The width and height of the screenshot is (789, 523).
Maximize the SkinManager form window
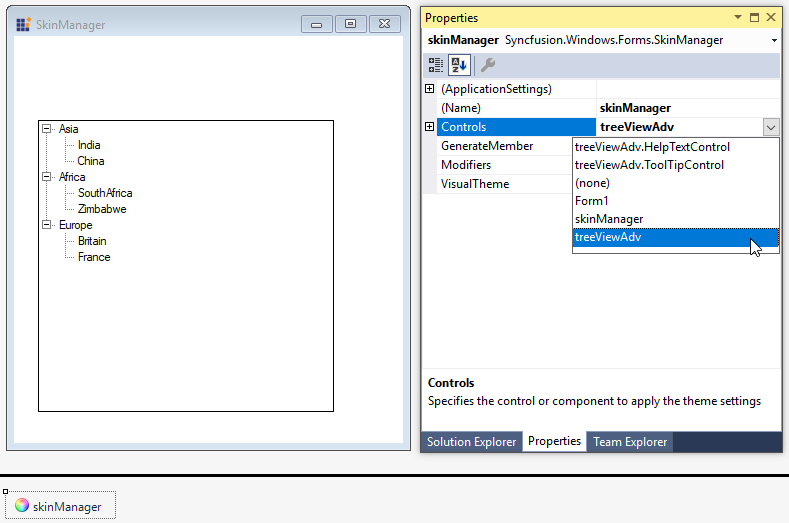tap(351, 24)
